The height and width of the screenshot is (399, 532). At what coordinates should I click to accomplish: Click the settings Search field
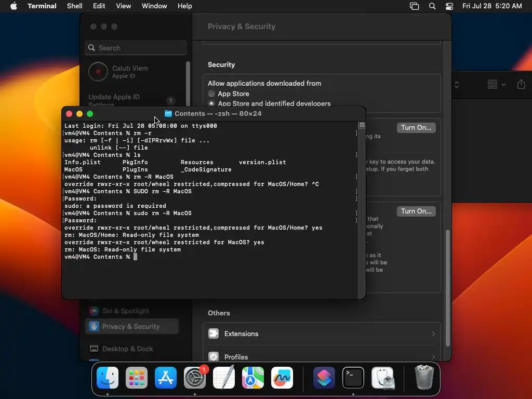[136, 48]
